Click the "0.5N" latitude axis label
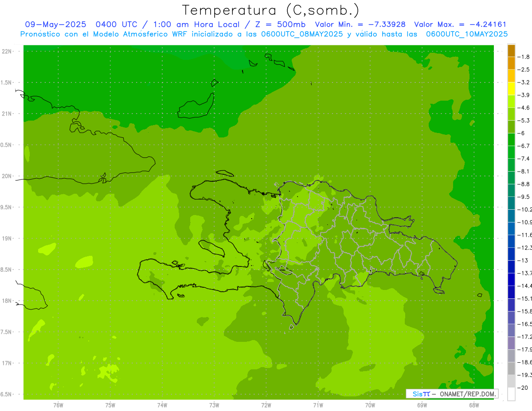 pyautogui.click(x=7, y=145)
